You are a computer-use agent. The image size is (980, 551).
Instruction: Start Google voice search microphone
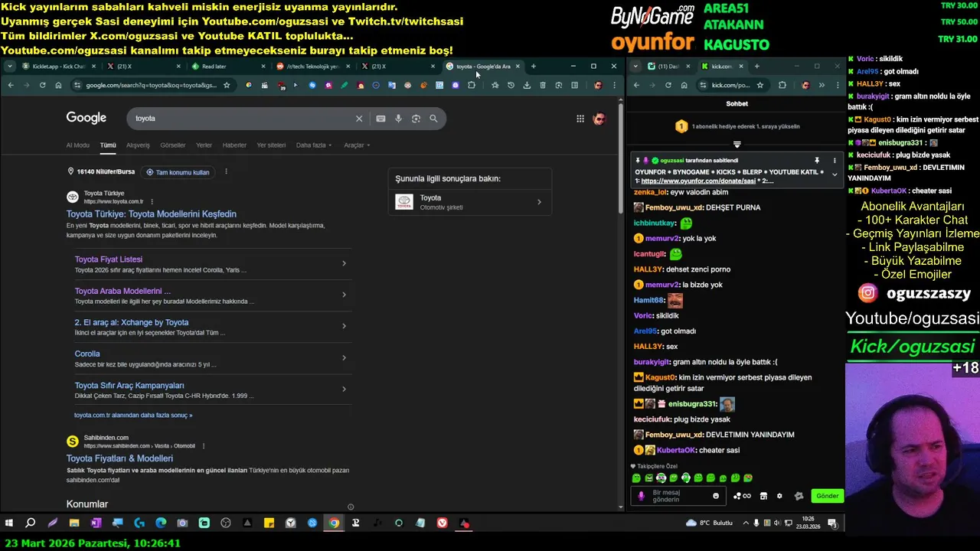(398, 119)
